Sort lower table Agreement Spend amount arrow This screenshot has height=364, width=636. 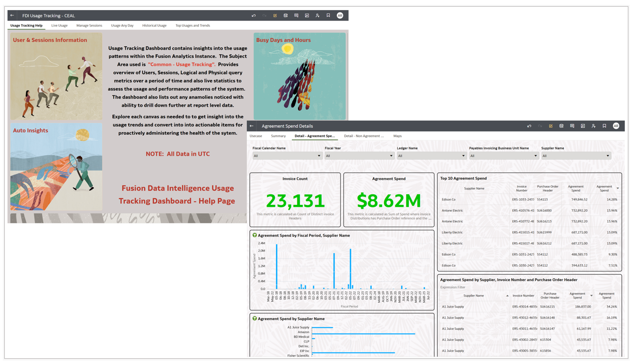pos(591,296)
